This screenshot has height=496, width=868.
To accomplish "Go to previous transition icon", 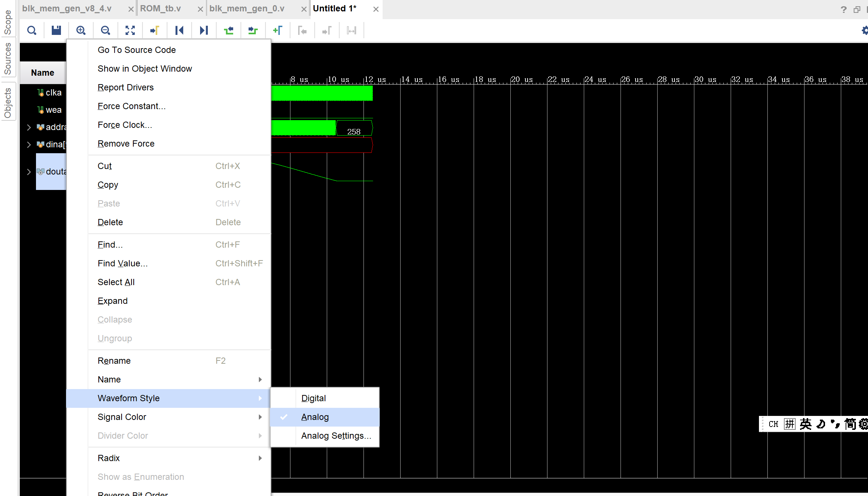I will tap(228, 30).
